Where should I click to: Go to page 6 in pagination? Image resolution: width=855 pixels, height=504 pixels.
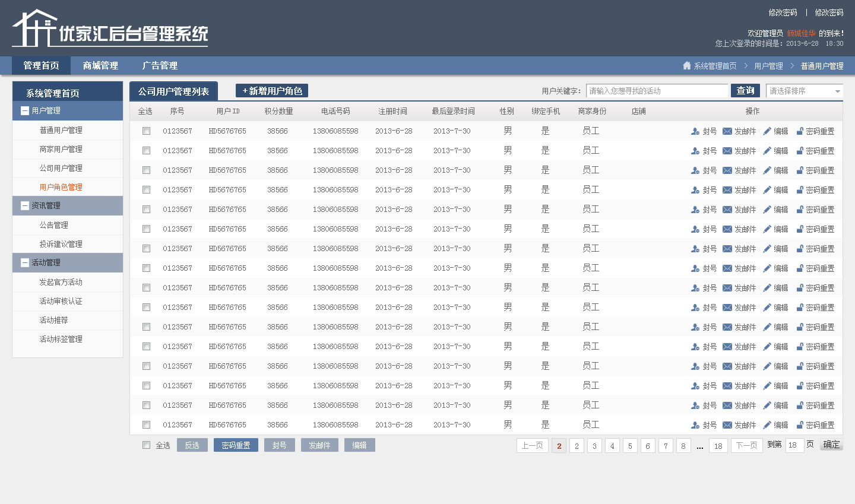tap(648, 446)
